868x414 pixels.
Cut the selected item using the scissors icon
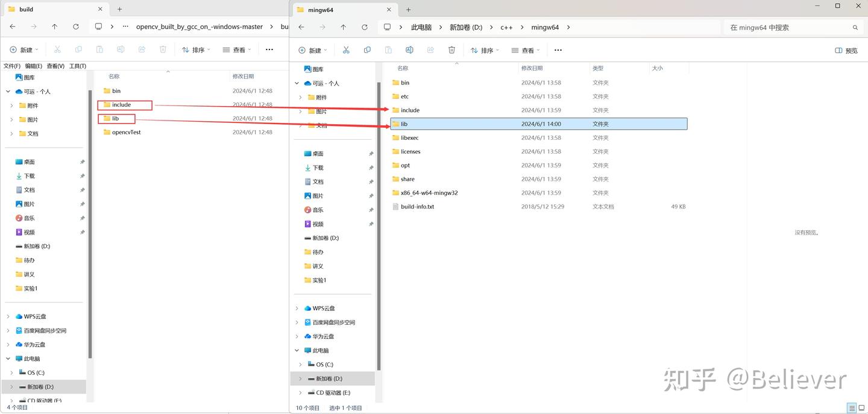click(x=346, y=50)
